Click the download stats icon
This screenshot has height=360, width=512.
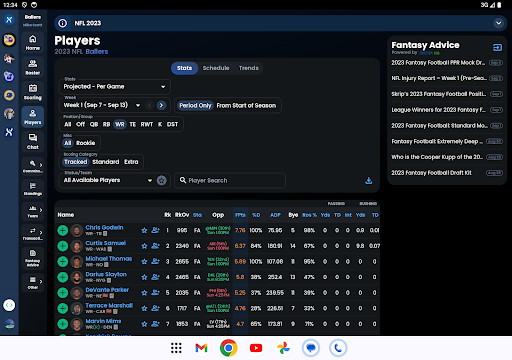click(368, 180)
